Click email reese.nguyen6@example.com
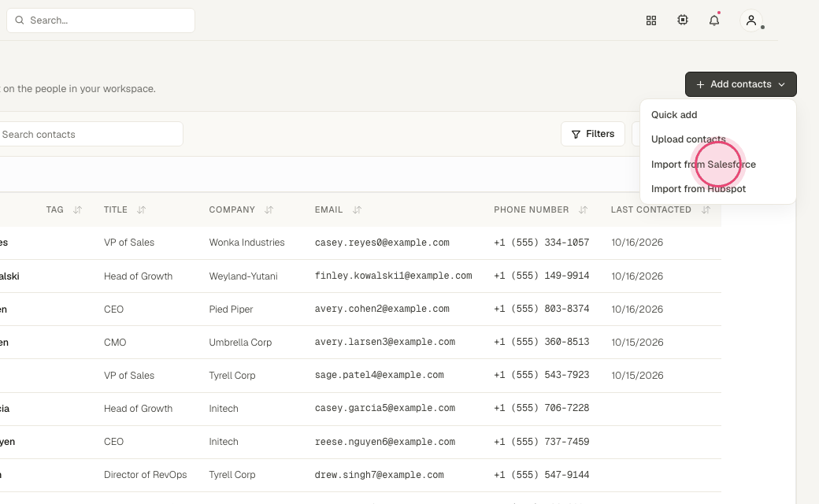 tap(385, 442)
